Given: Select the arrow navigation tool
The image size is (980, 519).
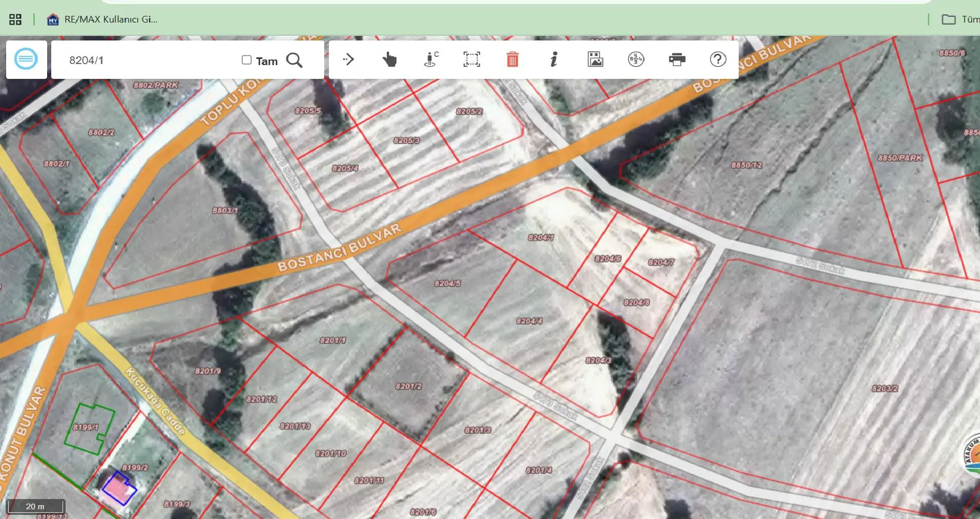Looking at the screenshot, I should 348,59.
